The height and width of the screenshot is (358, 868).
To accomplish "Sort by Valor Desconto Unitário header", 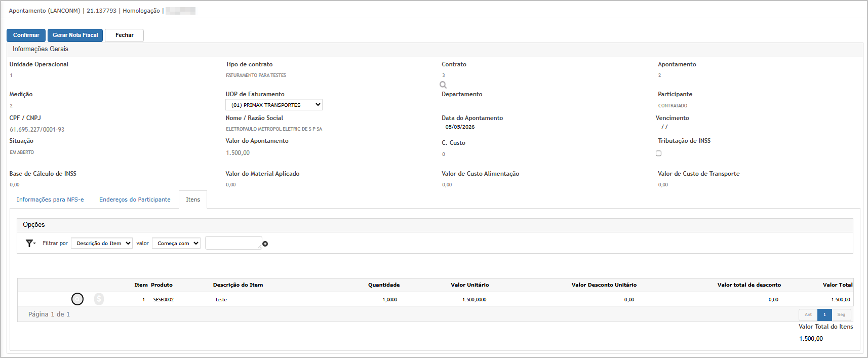I will coord(604,285).
